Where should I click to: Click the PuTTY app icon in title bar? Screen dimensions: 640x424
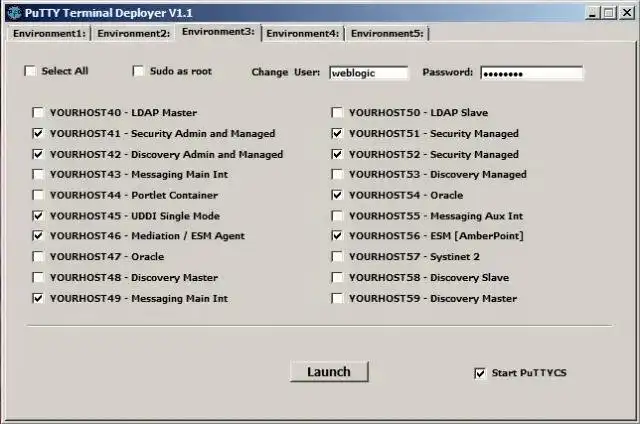pos(14,13)
